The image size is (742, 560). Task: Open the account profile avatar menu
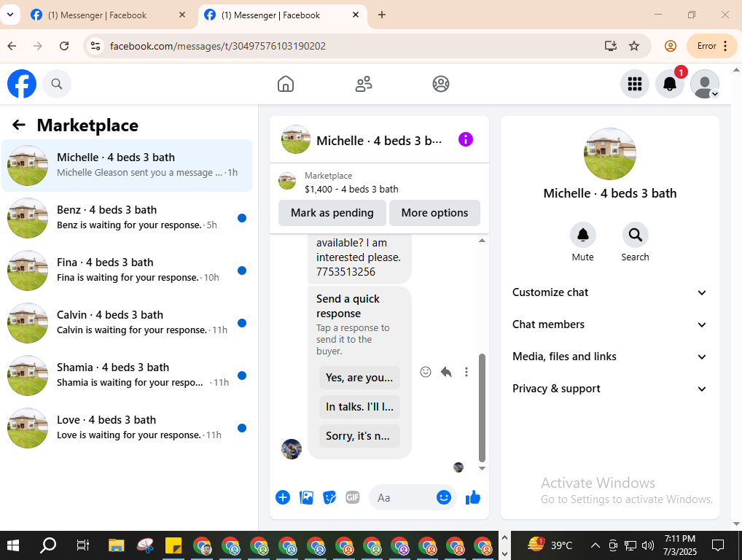point(705,84)
